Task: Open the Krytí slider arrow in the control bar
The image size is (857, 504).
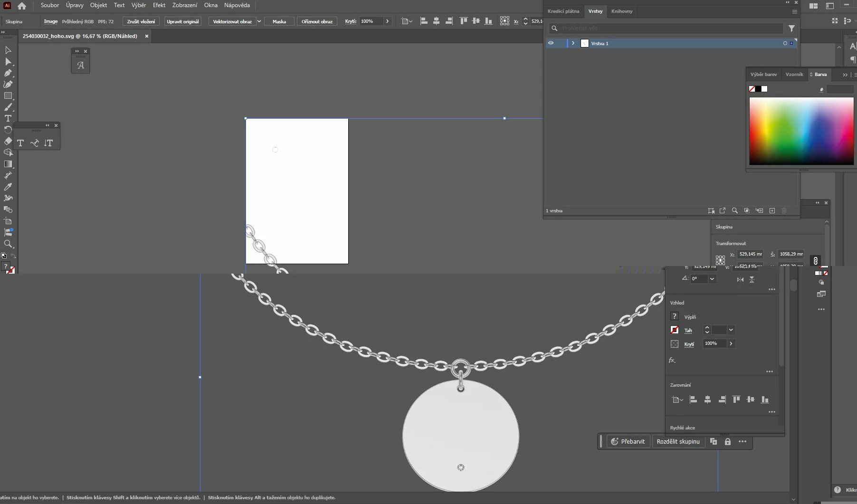Action: 388,21
